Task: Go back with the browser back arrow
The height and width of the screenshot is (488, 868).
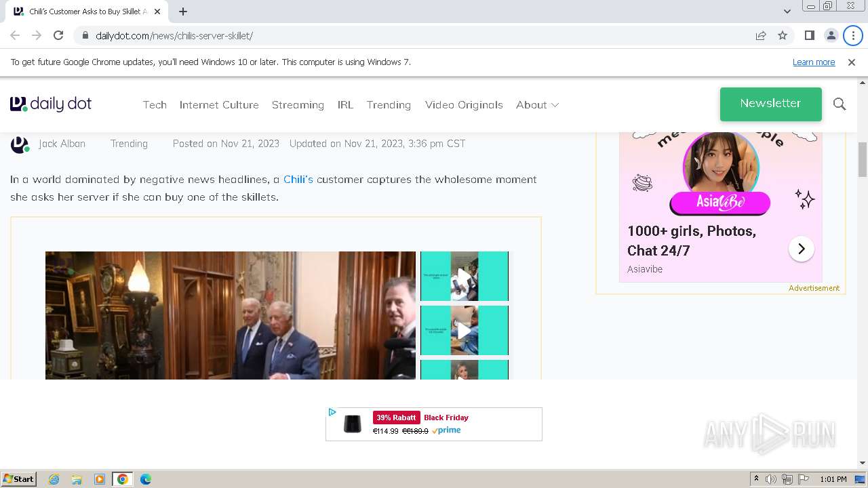Action: [x=15, y=35]
